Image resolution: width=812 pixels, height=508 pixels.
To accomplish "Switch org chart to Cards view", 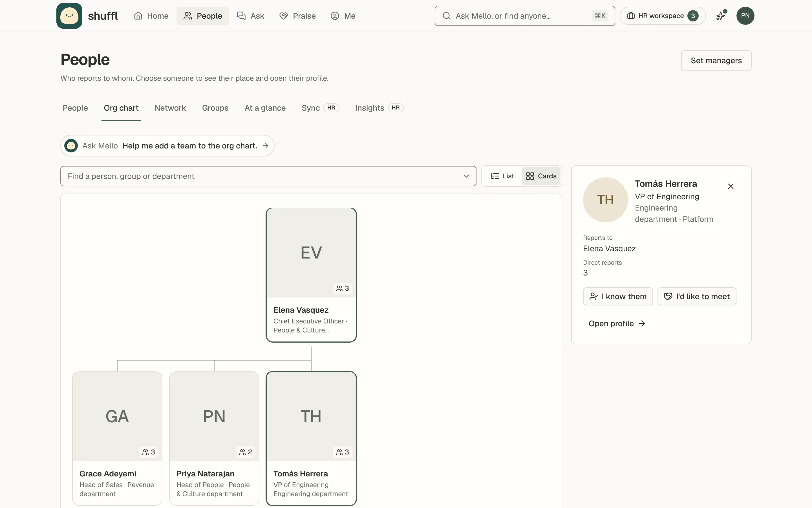I will click(541, 176).
